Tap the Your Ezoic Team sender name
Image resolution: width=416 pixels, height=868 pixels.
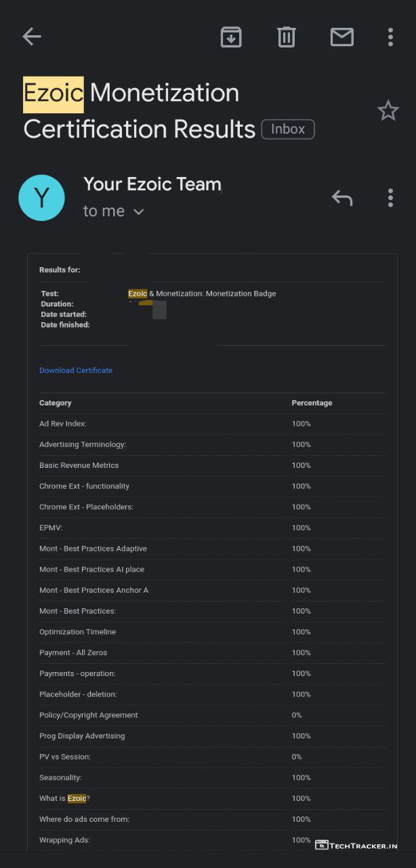click(152, 184)
